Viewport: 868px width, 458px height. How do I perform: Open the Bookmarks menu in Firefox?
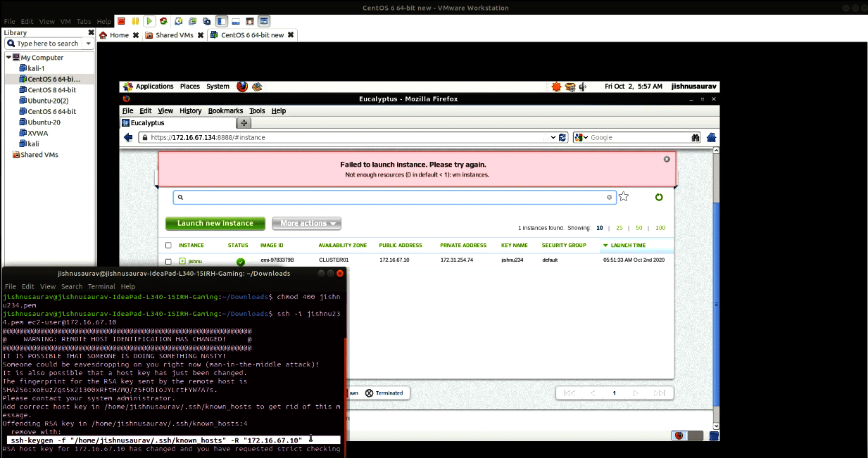click(x=225, y=111)
